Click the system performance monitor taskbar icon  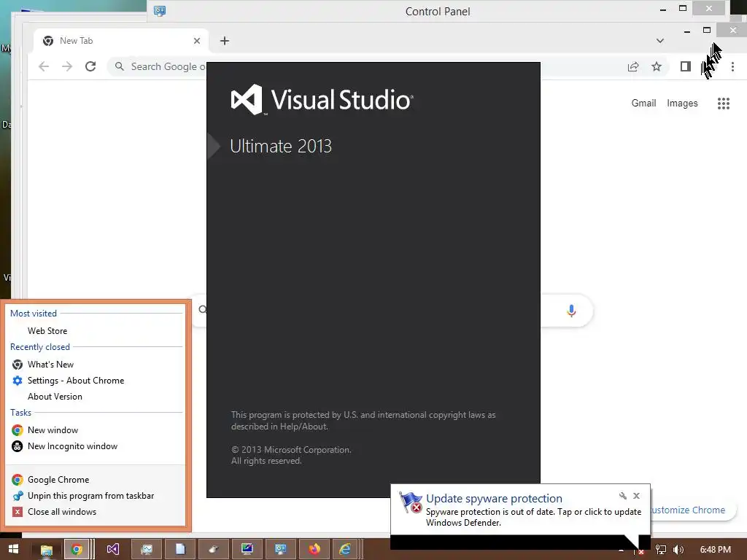coord(146,550)
